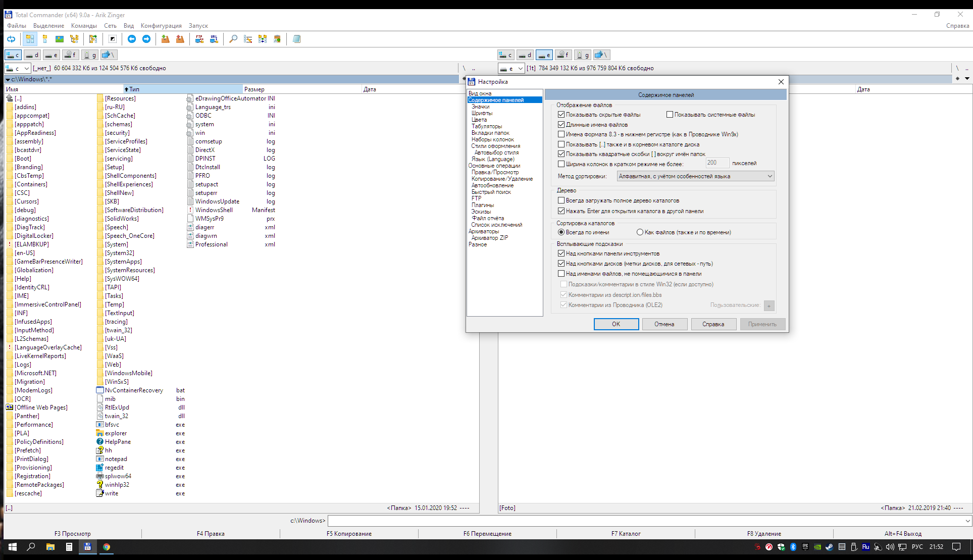Open 'Метод сортировки' dropdown
Viewport: 973px width, 560px height.
[x=695, y=176]
